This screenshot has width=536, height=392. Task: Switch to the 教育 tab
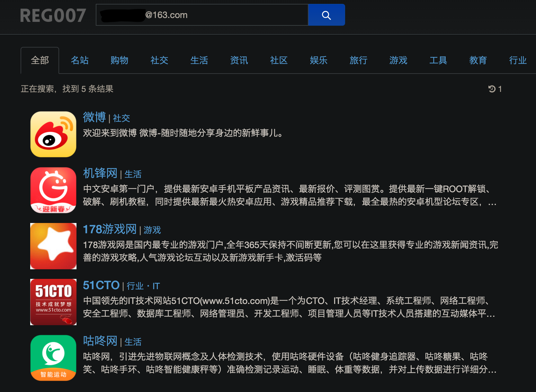point(478,60)
